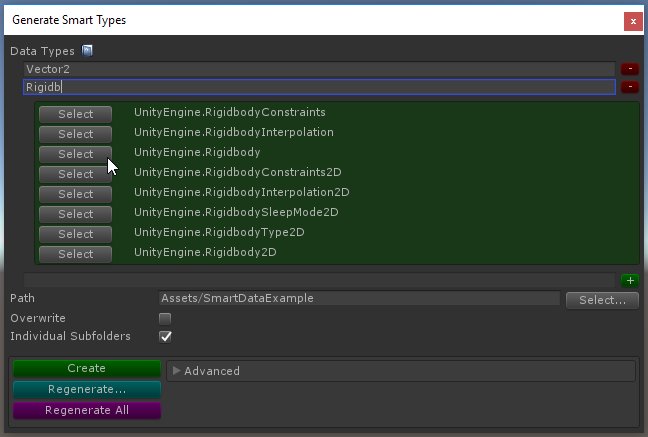This screenshot has height=437, width=648.
Task: Click the green Create button
Action: click(x=86, y=368)
